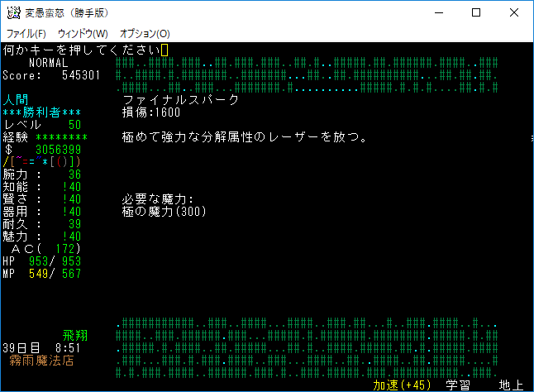Click the 飛翔 flying status label
The image size is (534, 392).
click(x=75, y=337)
